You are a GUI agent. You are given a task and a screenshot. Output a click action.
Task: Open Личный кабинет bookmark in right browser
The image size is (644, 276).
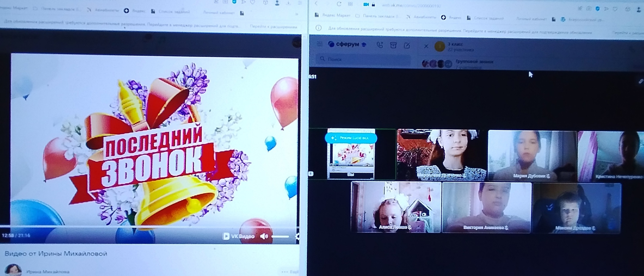click(532, 19)
